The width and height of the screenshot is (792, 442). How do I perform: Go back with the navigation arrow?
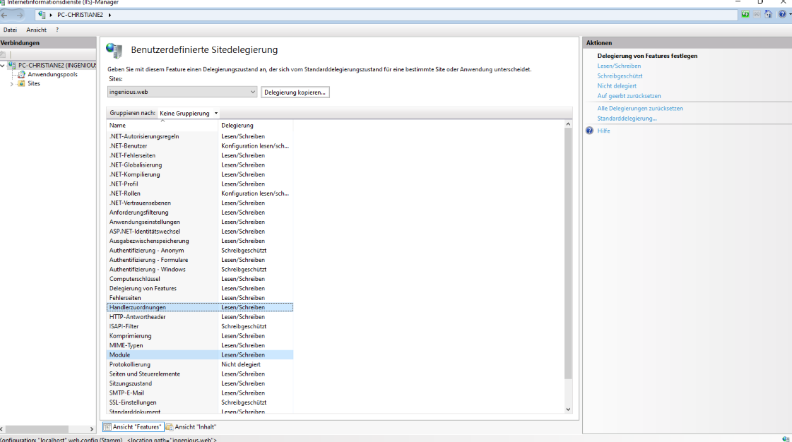5,15
